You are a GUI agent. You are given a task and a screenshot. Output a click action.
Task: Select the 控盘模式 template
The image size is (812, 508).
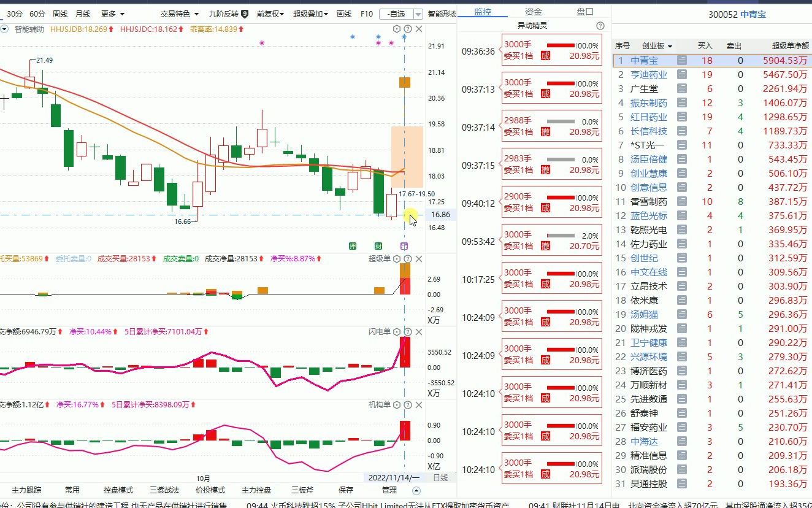click(x=118, y=490)
